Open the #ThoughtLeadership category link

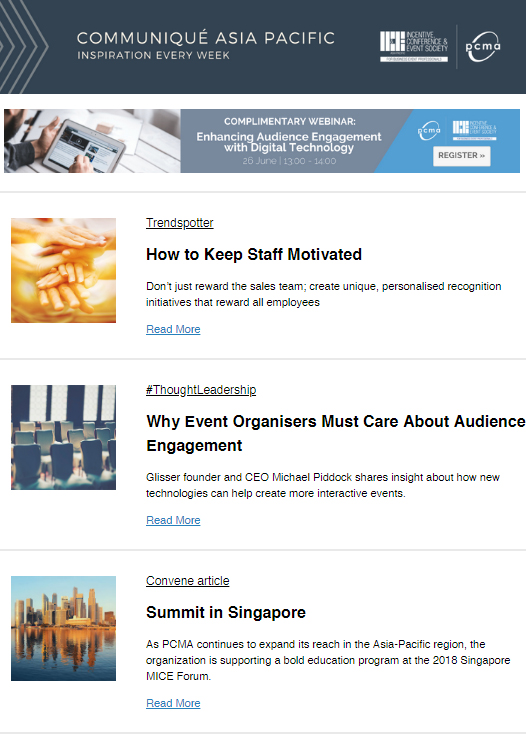click(x=201, y=390)
